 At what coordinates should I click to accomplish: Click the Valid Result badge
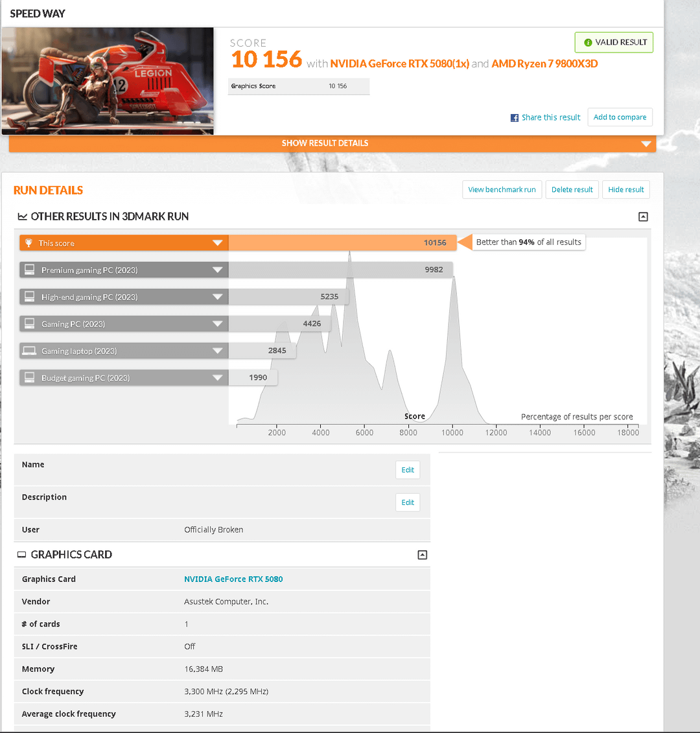point(614,43)
